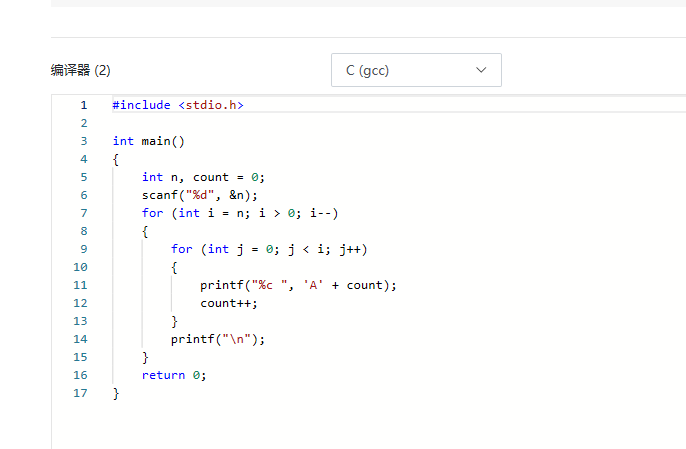Click the count++; statement
The height and width of the screenshot is (449, 686).
click(x=229, y=303)
